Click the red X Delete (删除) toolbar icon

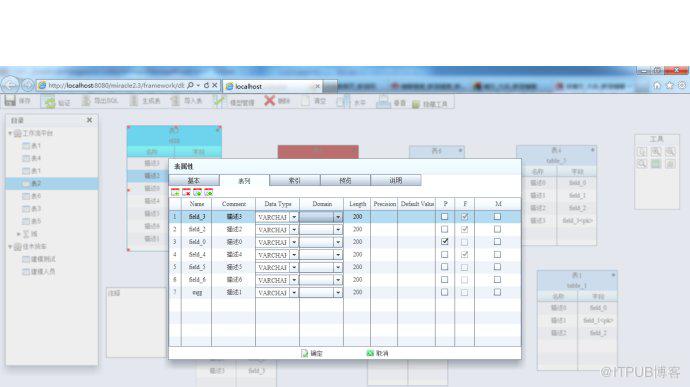pos(269,101)
